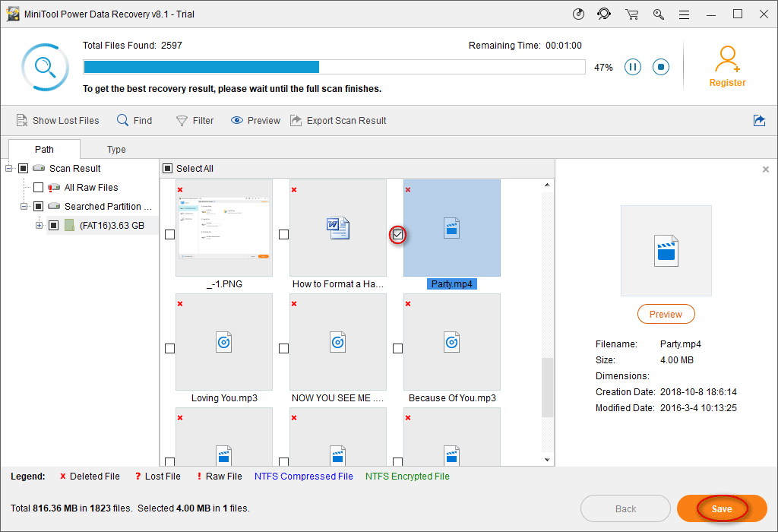Open the Find search tool

pyautogui.click(x=134, y=121)
